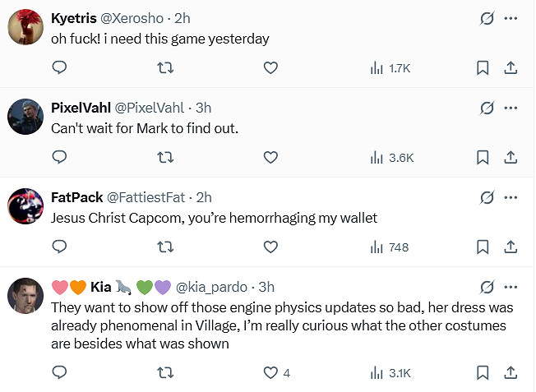Like Kia's tweet with 4 likes

[x=270, y=373]
